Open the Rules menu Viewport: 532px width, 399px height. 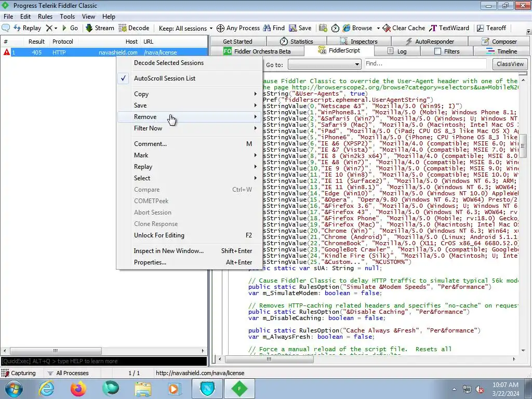(45, 16)
